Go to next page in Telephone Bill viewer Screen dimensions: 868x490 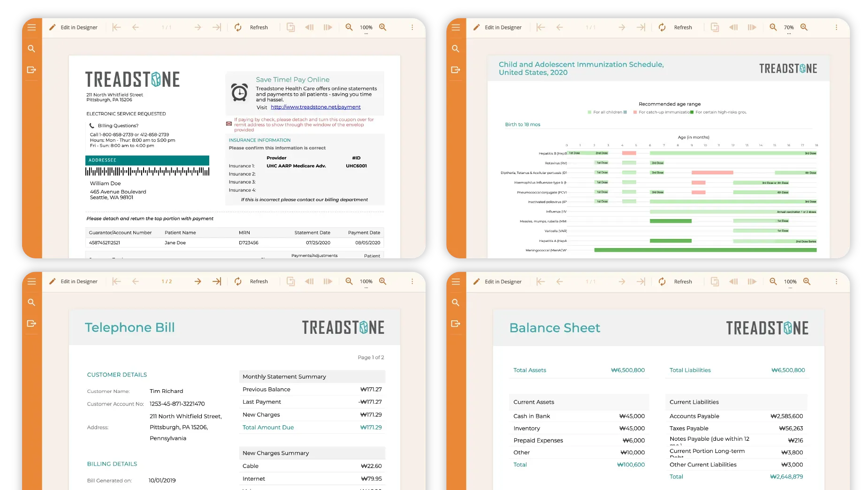point(198,281)
